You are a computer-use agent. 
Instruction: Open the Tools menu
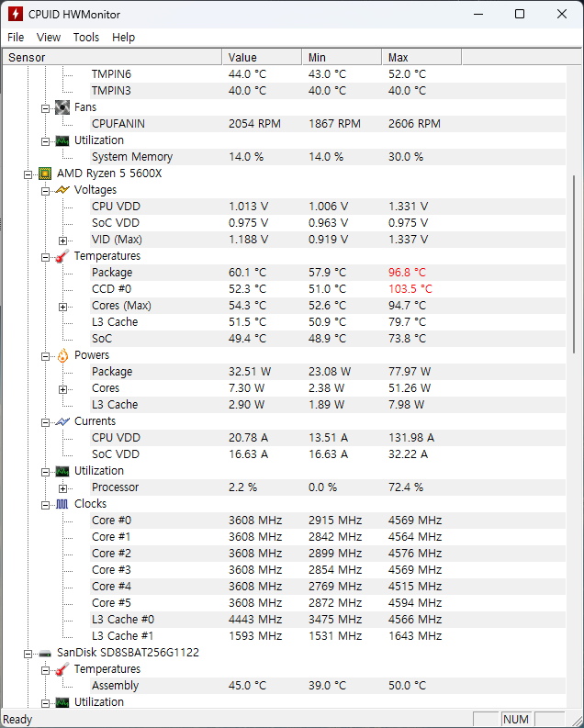tap(86, 37)
